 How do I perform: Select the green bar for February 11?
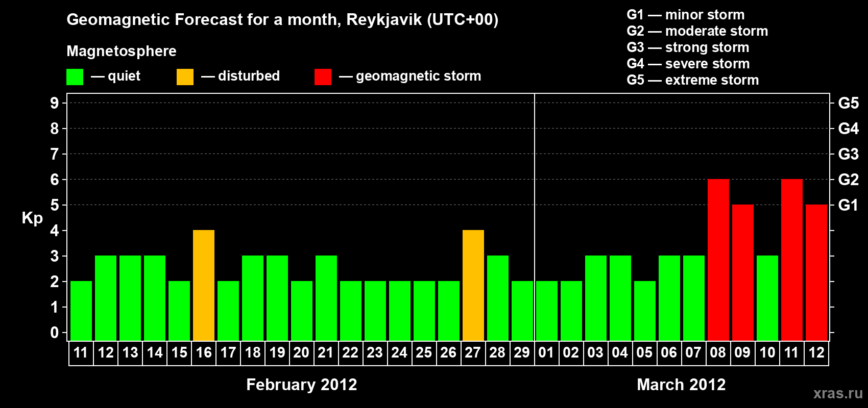(81, 311)
